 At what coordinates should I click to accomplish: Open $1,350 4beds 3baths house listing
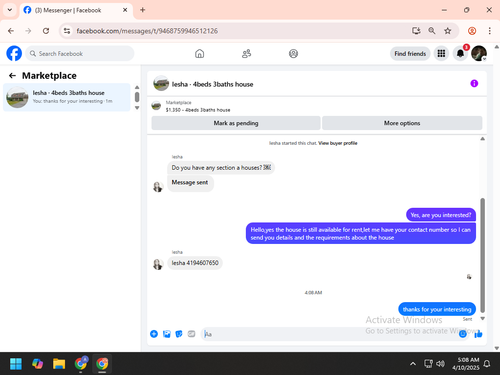point(198,110)
